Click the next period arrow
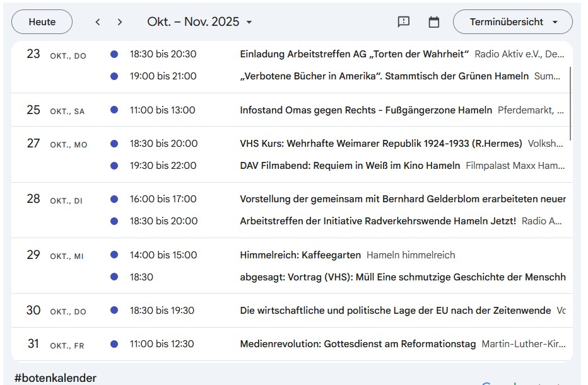The image size is (588, 385). [x=120, y=22]
